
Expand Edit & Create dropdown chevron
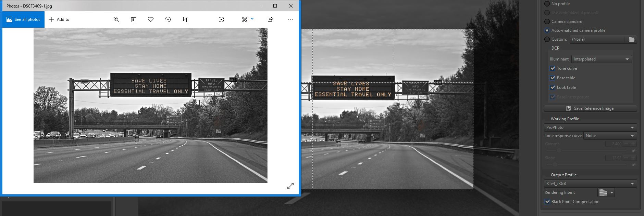coord(252,19)
